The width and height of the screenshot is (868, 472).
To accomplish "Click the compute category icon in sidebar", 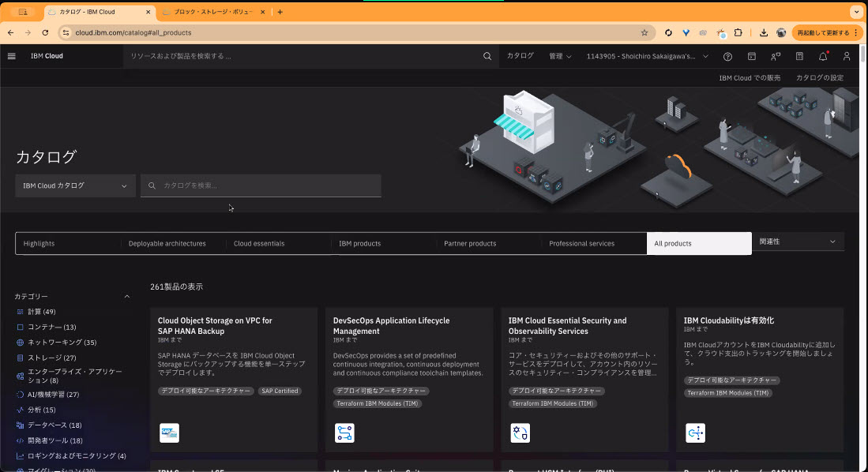I will click(x=20, y=312).
